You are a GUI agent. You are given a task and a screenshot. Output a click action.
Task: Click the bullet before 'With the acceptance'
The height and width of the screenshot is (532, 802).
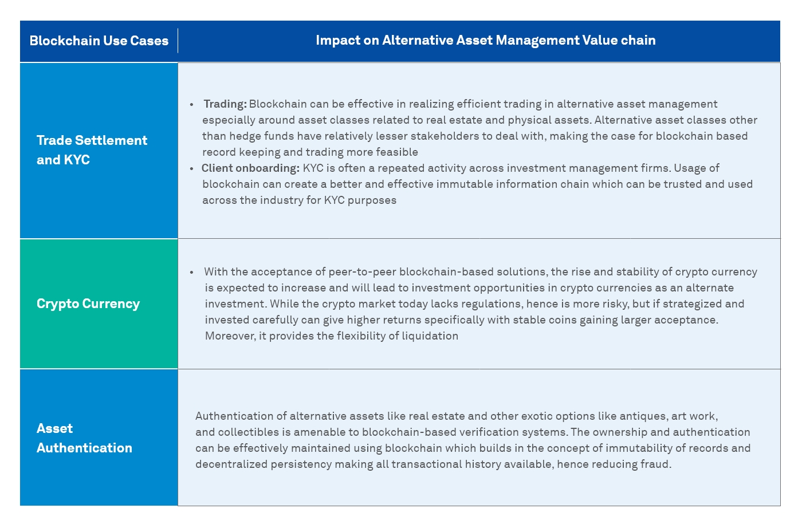(192, 273)
